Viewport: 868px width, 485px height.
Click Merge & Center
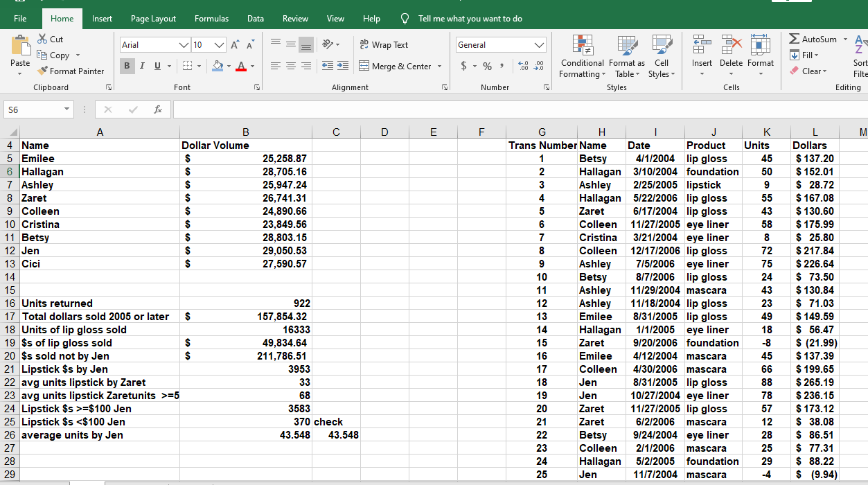tap(397, 66)
